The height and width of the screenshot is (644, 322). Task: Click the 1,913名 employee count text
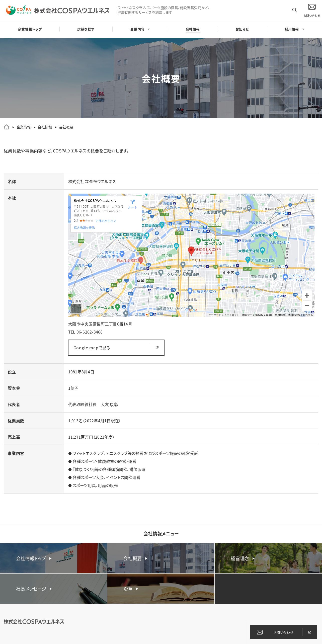pyautogui.click(x=94, y=421)
